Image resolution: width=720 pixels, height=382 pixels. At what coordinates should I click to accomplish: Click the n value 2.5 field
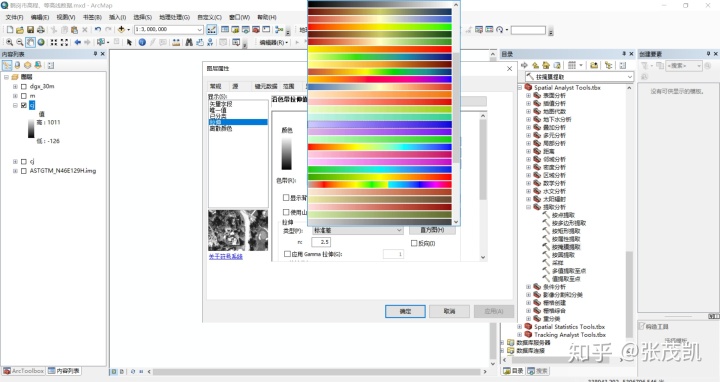coord(321,242)
